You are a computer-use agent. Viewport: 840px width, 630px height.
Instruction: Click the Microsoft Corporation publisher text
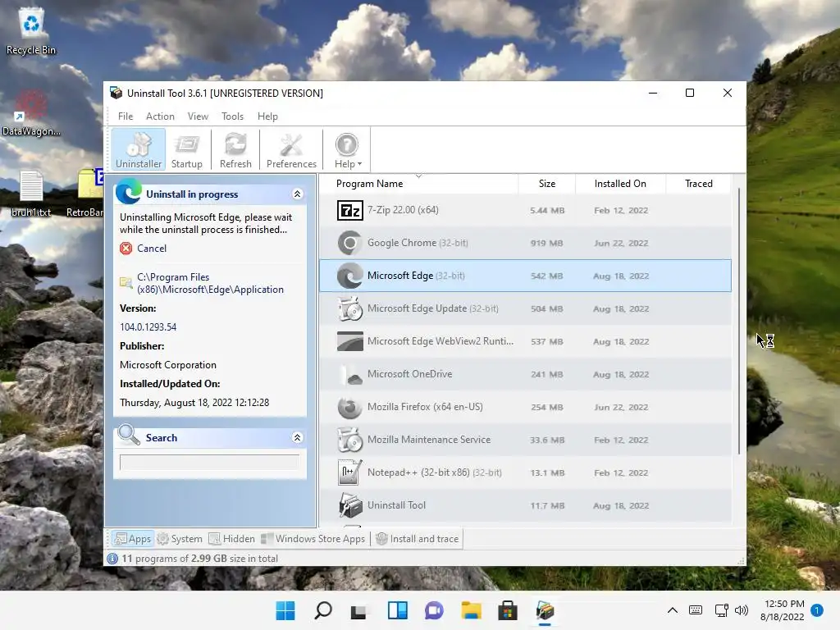168,365
